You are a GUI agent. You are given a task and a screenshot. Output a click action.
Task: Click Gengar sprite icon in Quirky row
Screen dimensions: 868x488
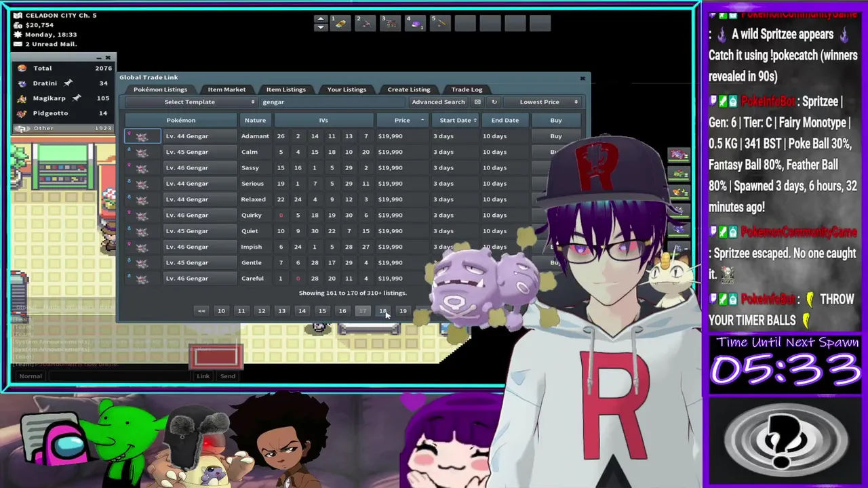coord(142,215)
